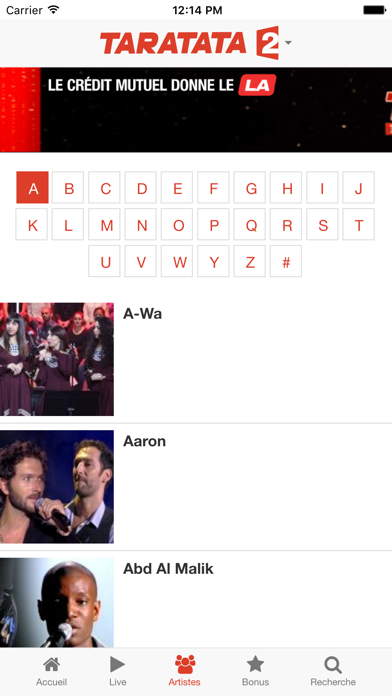Select the Artistes people icon
The height and width of the screenshot is (696, 392).
click(x=185, y=664)
